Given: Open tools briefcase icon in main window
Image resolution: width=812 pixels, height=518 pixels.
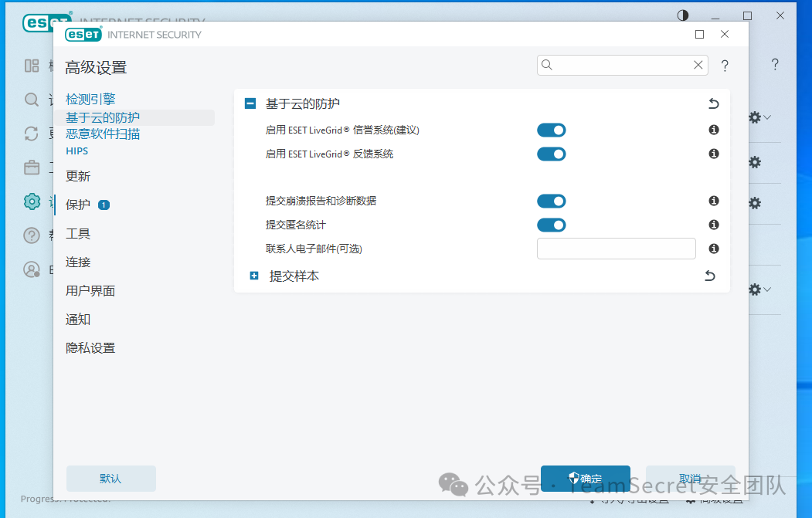Looking at the screenshot, I should point(32,168).
